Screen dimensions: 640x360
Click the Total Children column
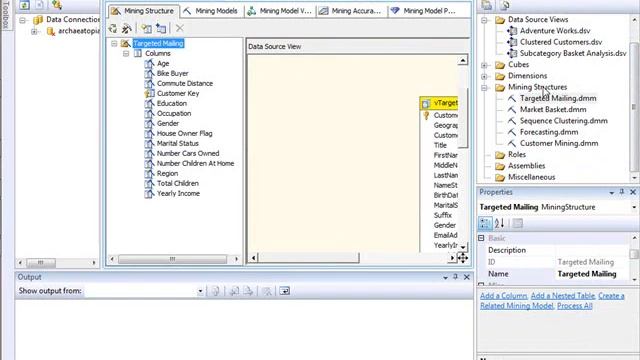tap(178, 183)
